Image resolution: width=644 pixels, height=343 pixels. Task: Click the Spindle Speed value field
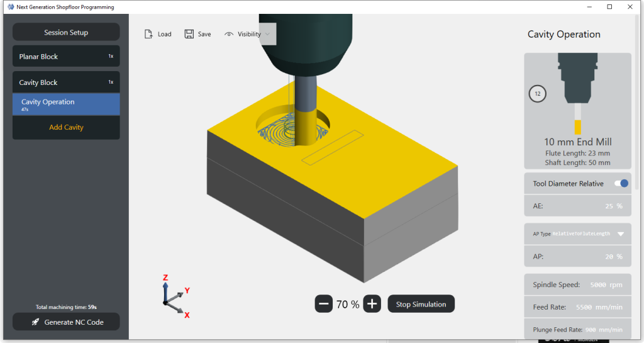click(606, 285)
